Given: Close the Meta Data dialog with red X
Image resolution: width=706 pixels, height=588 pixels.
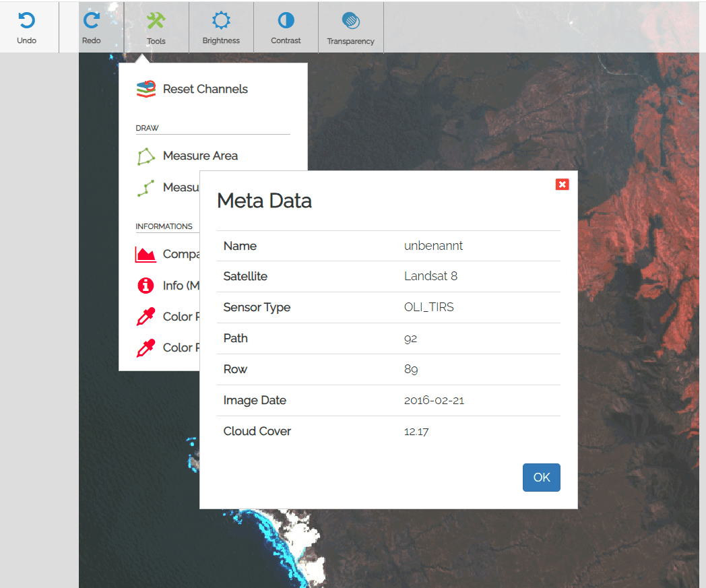Looking at the screenshot, I should [x=562, y=185].
